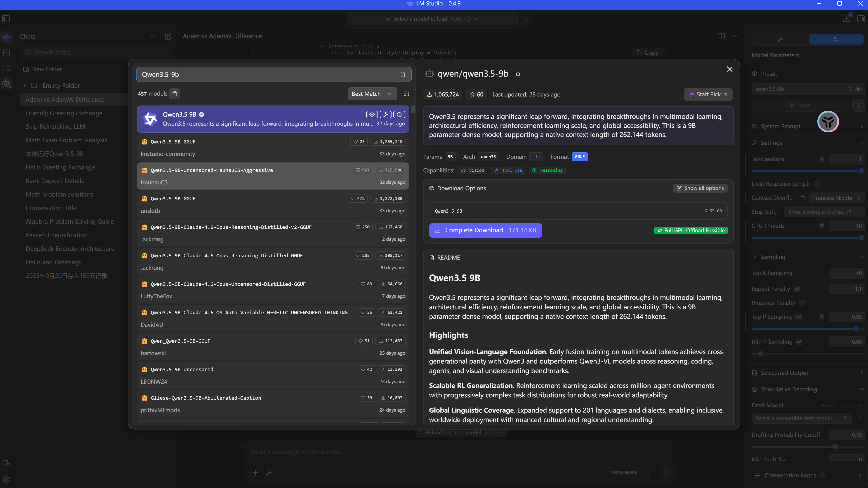This screenshot has width=868, height=488.
Task: Click Show all options button
Action: (700, 188)
